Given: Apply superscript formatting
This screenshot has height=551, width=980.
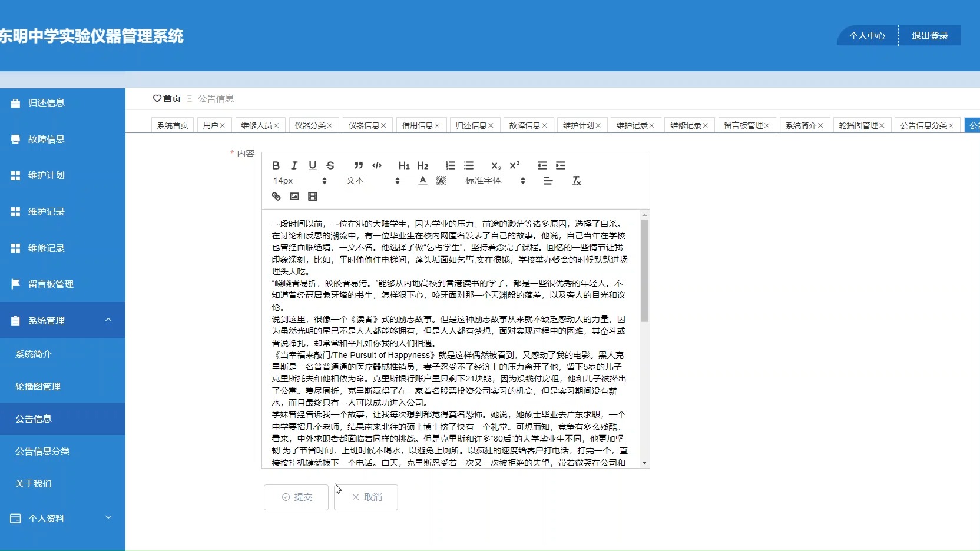Looking at the screenshot, I should click(514, 165).
